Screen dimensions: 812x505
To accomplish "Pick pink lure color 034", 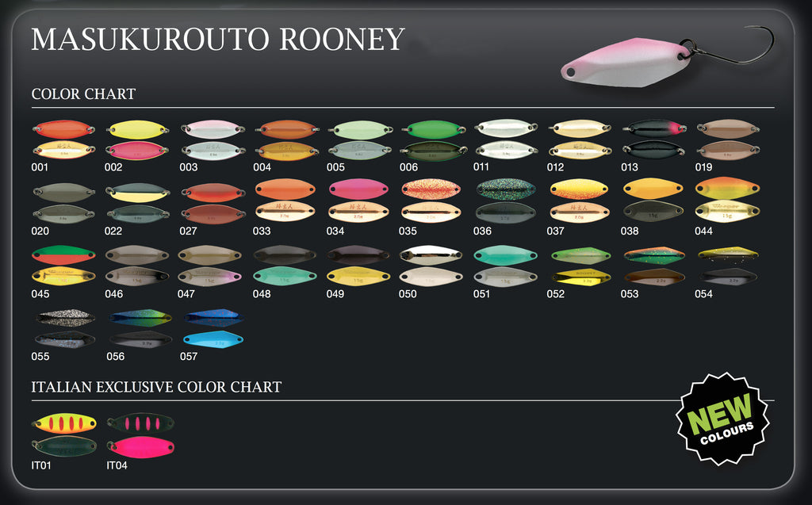I will click(358, 200).
